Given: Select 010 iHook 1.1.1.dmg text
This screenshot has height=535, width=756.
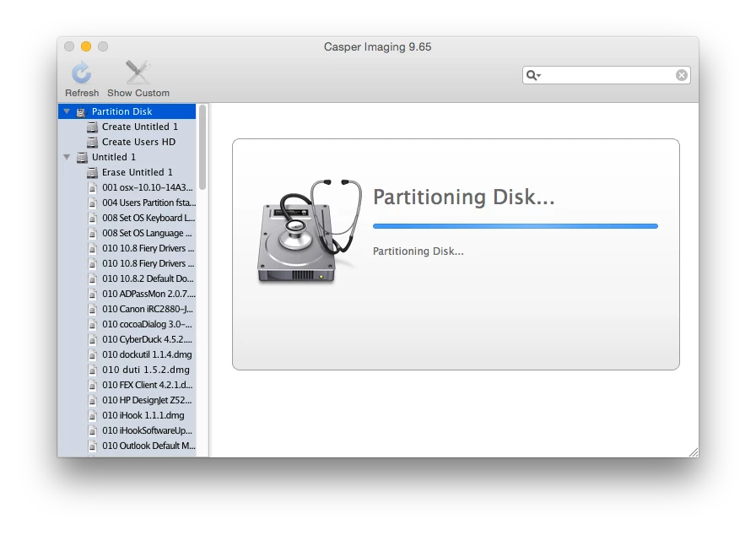Looking at the screenshot, I should [143, 415].
